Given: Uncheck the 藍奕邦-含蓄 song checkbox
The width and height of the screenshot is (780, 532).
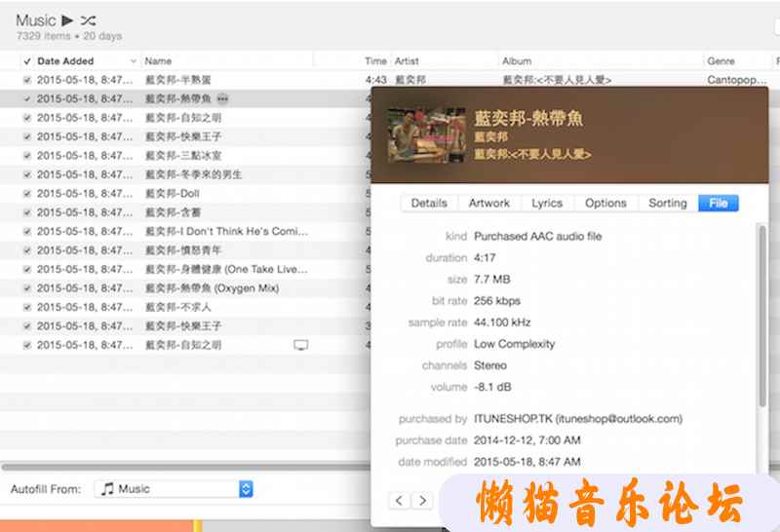Looking at the screenshot, I should pyautogui.click(x=27, y=212).
